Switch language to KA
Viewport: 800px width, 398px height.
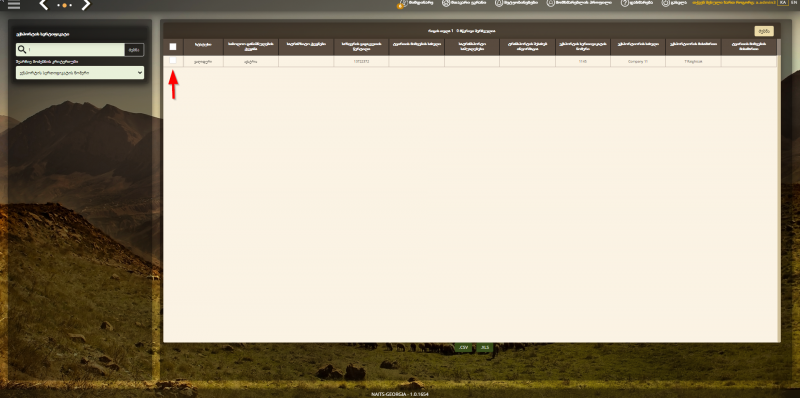pos(782,3)
